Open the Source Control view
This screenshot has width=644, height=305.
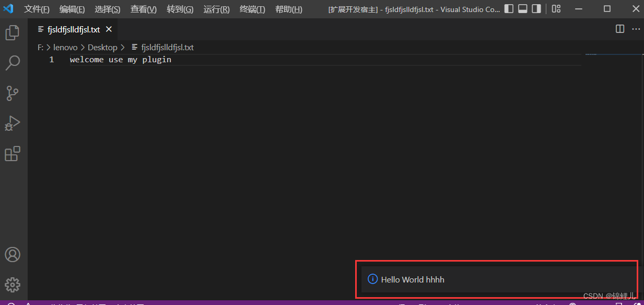click(x=12, y=93)
